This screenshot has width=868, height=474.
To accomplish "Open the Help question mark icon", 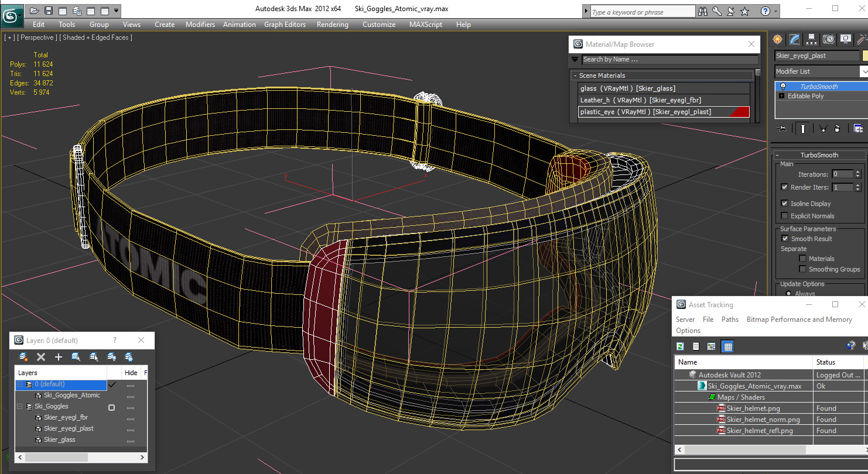I will pyautogui.click(x=766, y=11).
